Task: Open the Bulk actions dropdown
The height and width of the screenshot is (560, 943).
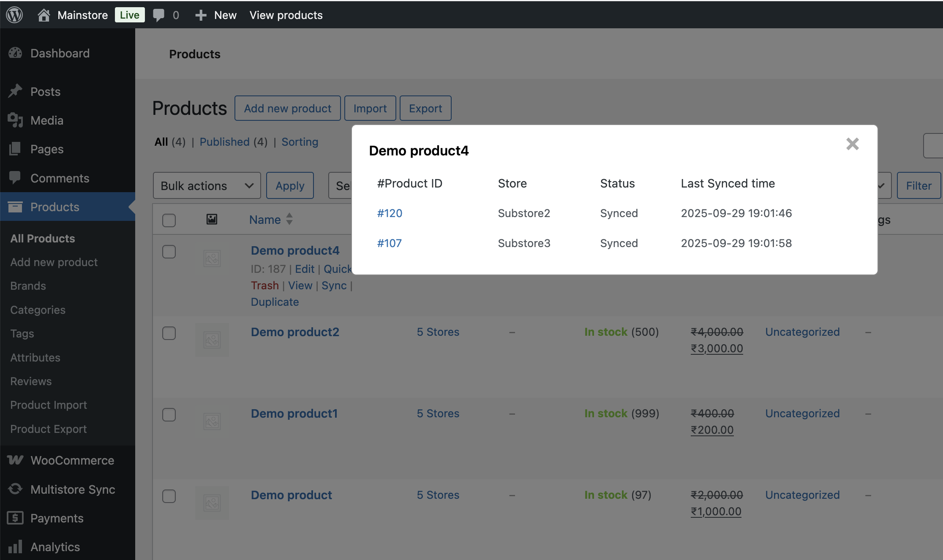Action: click(207, 185)
